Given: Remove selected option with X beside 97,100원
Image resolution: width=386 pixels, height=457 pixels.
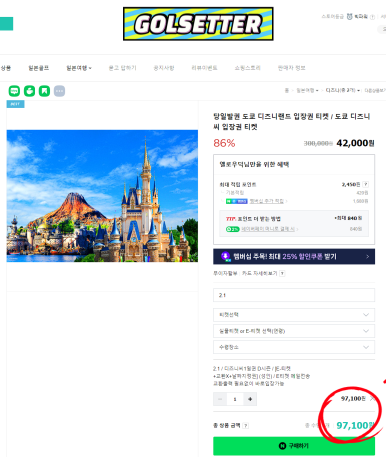Looking at the screenshot, I should pyautogui.click(x=372, y=398).
